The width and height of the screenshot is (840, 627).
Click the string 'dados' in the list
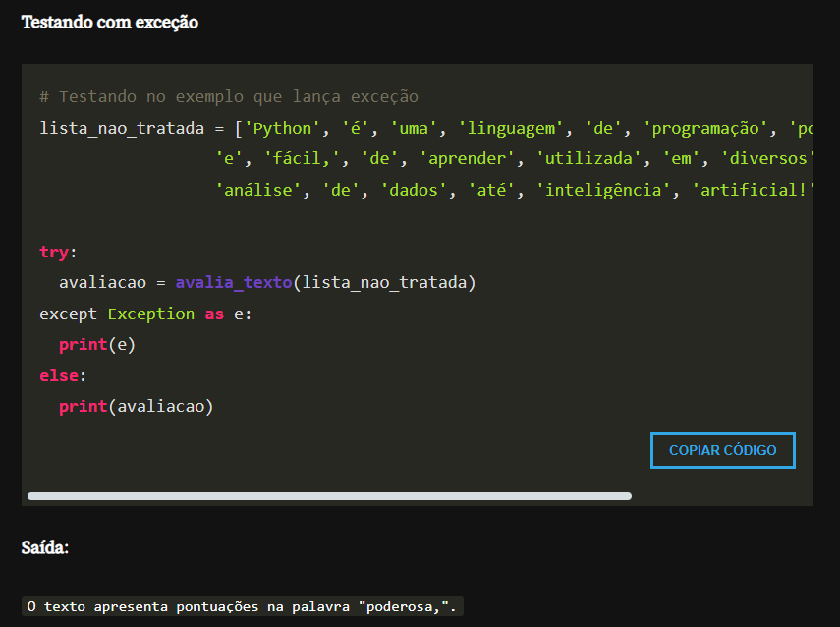414,190
